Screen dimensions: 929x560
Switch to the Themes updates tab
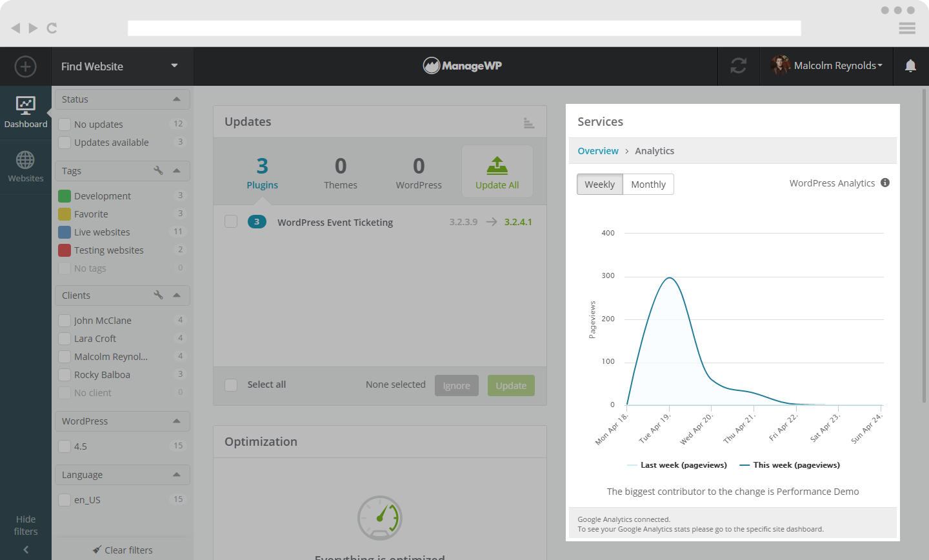[341, 173]
